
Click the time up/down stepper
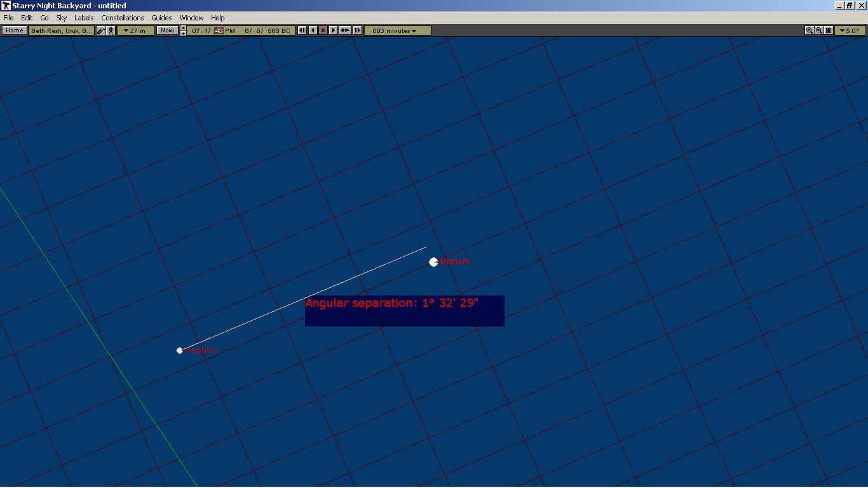click(x=183, y=30)
